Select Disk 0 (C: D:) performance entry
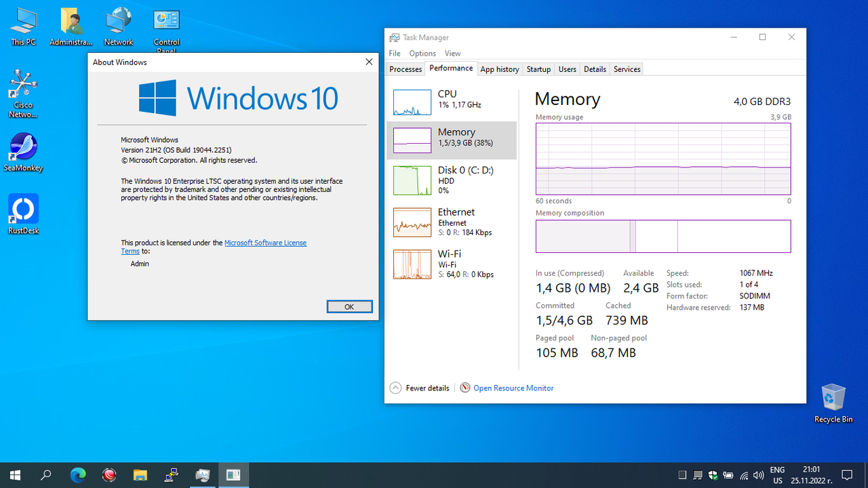Viewport: 868px width, 488px height. coord(452,180)
